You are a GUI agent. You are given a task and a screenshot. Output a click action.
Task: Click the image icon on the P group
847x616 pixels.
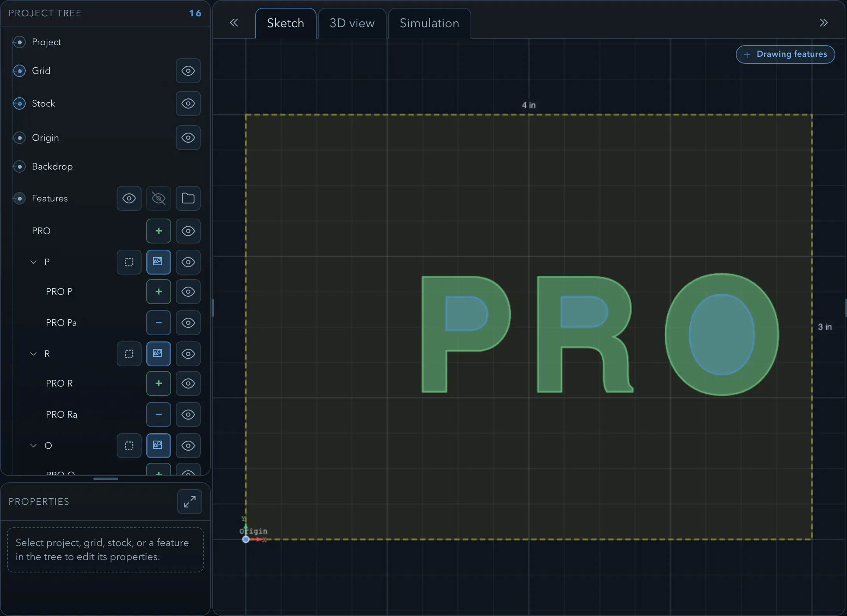[158, 262]
